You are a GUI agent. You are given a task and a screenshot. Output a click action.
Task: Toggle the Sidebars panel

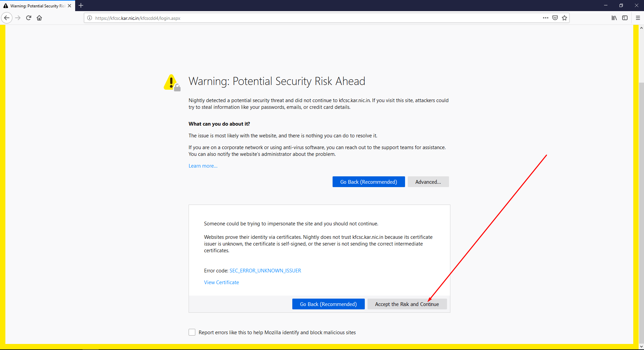(625, 18)
